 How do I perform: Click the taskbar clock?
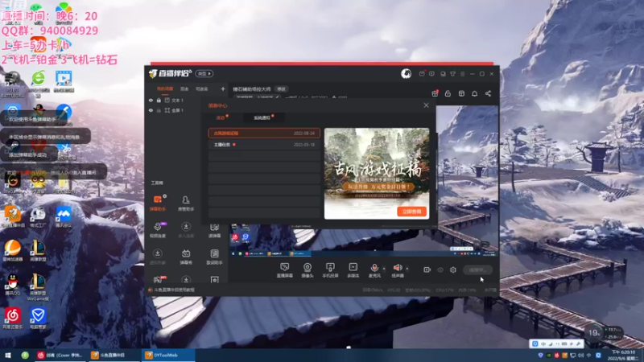pyautogui.click(x=624, y=355)
